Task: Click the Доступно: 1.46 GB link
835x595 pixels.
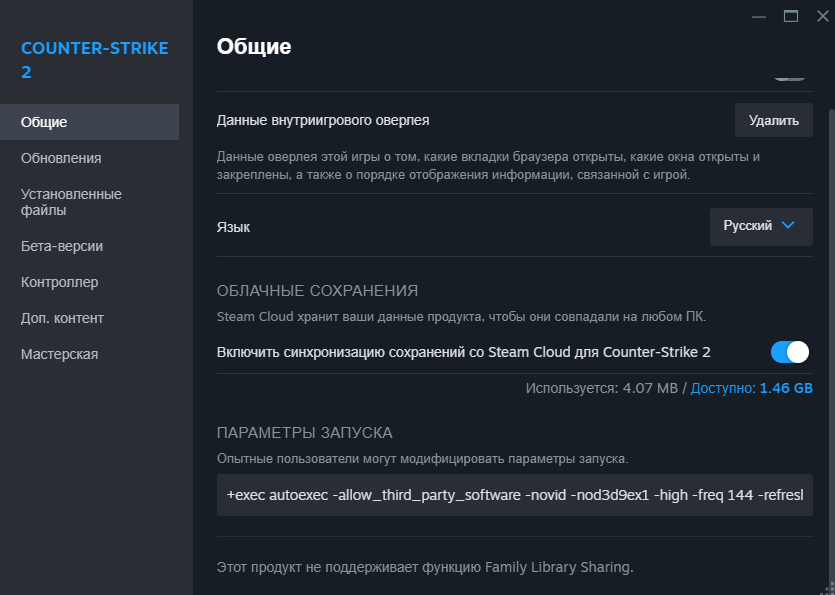Action: pos(751,388)
